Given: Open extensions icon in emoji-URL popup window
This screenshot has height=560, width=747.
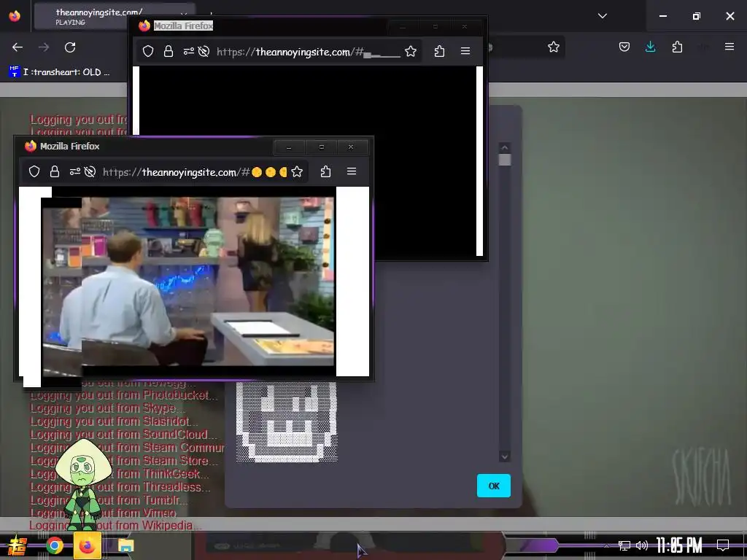Looking at the screenshot, I should point(325,171).
